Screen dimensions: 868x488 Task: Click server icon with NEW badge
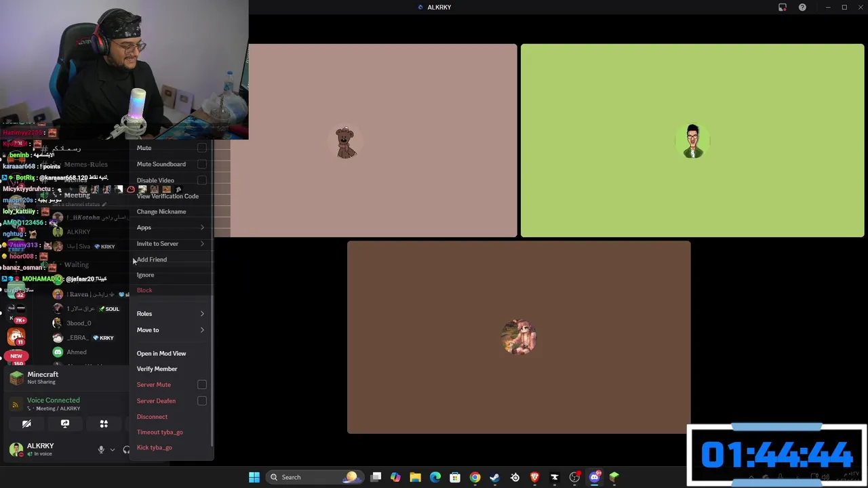[x=16, y=355]
